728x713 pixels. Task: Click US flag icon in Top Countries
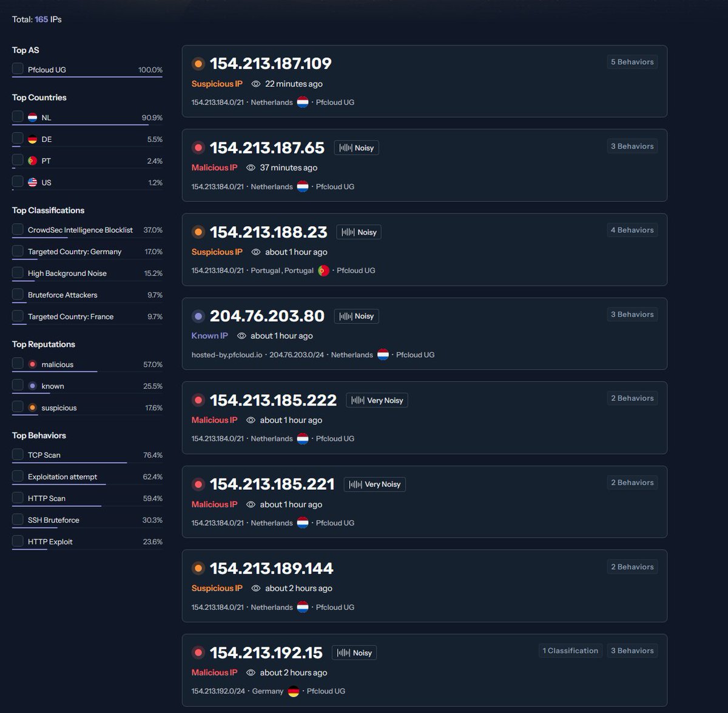pos(33,182)
